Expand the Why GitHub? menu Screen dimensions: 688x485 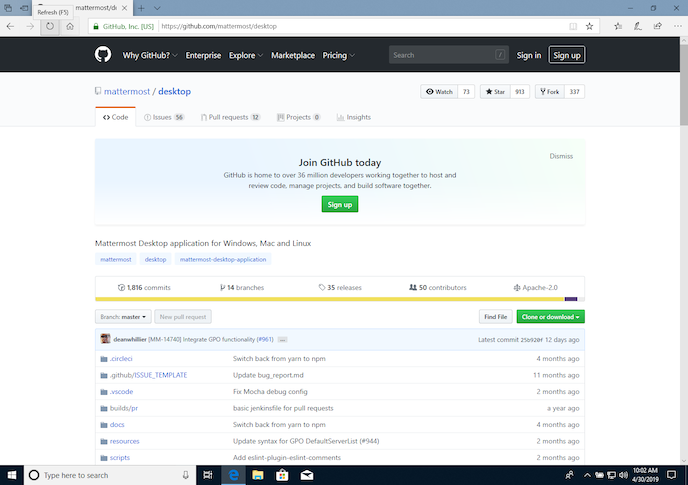pos(150,55)
